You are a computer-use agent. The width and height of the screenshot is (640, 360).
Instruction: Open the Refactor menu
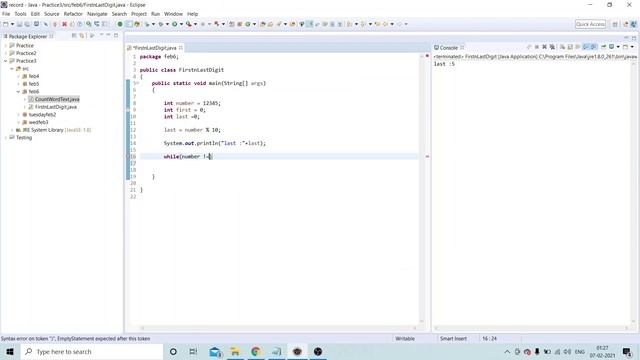tap(73, 14)
